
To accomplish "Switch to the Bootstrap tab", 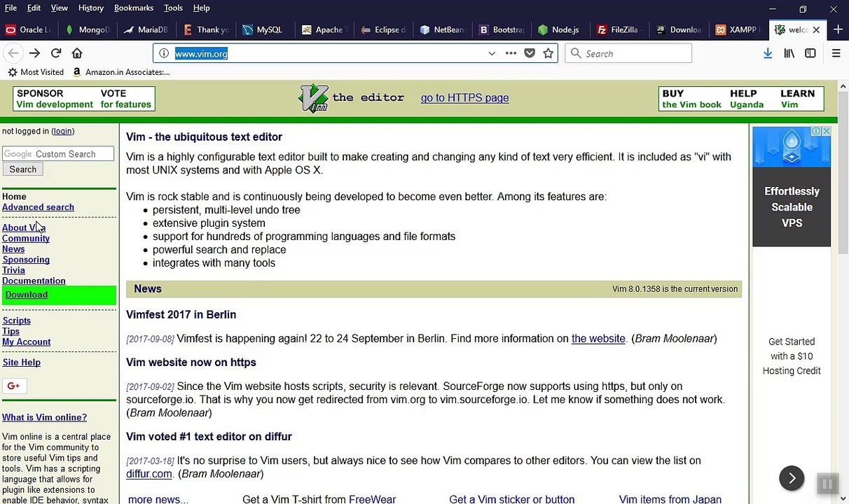I will (x=501, y=29).
